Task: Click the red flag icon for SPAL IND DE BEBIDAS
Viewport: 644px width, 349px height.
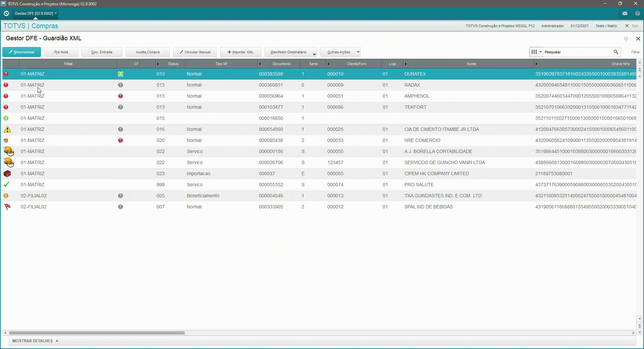Action: [x=7, y=207]
